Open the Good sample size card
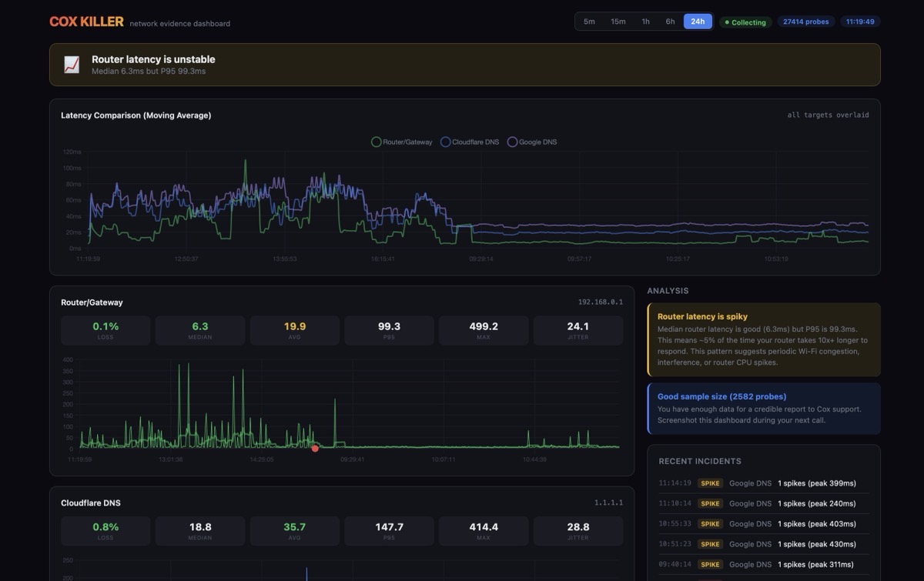Viewport: 924px width, 581px height. pyautogui.click(x=764, y=409)
